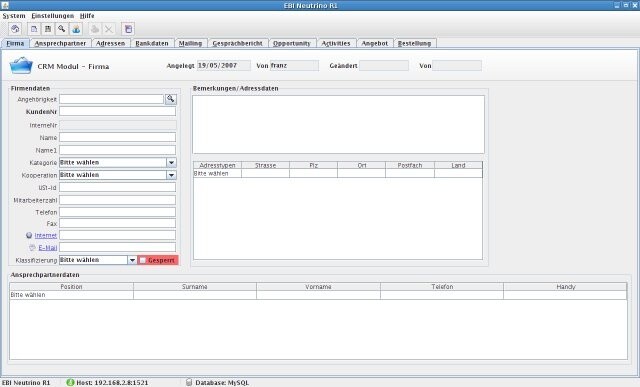Click the Land column header

458,165
